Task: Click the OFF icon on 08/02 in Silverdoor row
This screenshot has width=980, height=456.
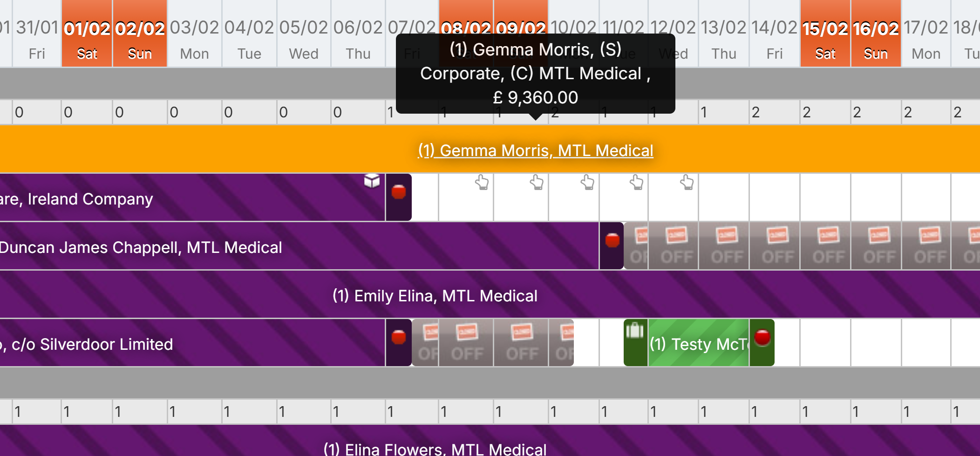Action: pyautogui.click(x=467, y=343)
